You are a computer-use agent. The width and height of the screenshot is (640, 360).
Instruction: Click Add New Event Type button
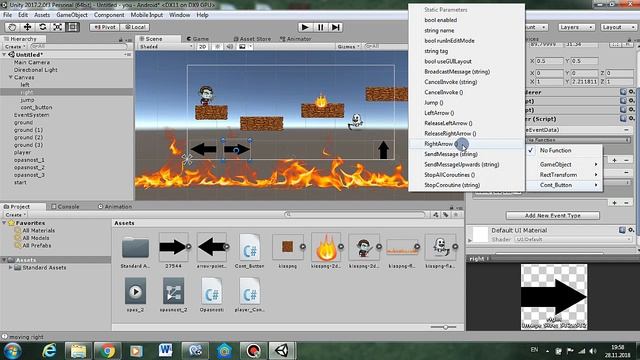(553, 216)
